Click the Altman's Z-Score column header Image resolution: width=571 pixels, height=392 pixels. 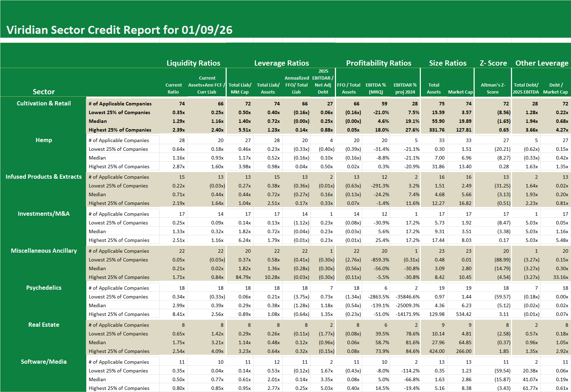493,88
